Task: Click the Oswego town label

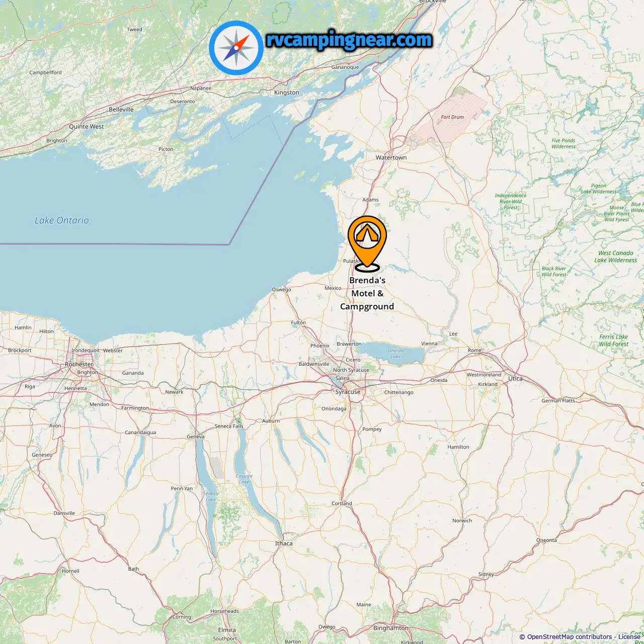Action: pos(282,289)
